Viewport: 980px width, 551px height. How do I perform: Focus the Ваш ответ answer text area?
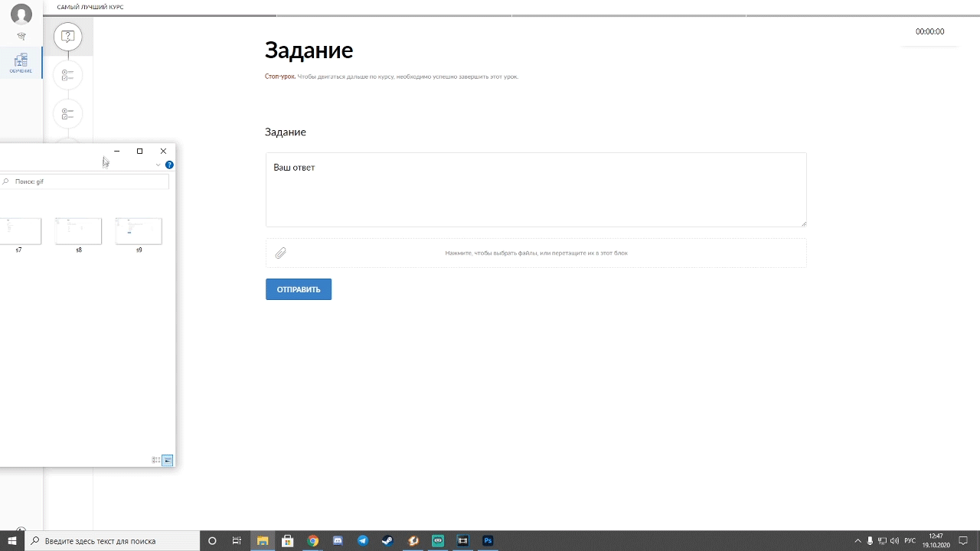coord(536,190)
